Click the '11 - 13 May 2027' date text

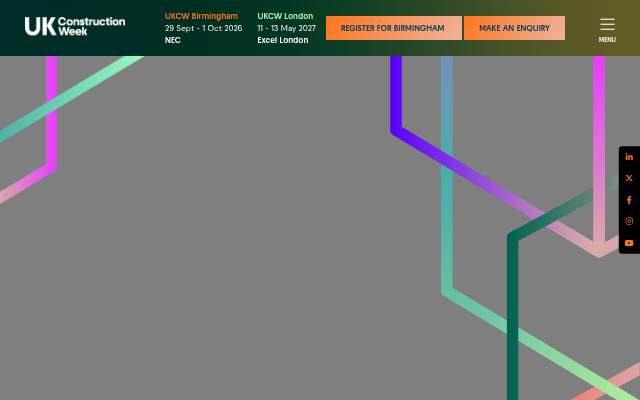coord(286,28)
